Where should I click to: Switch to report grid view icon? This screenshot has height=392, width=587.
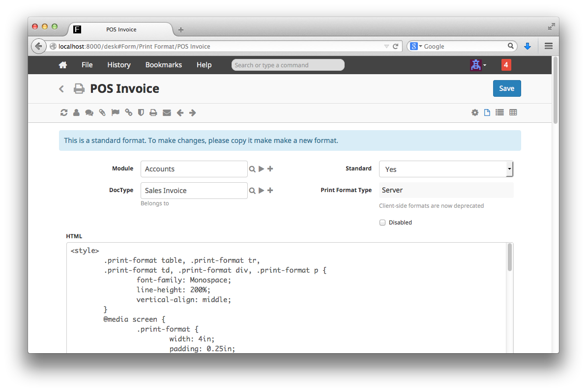point(513,112)
